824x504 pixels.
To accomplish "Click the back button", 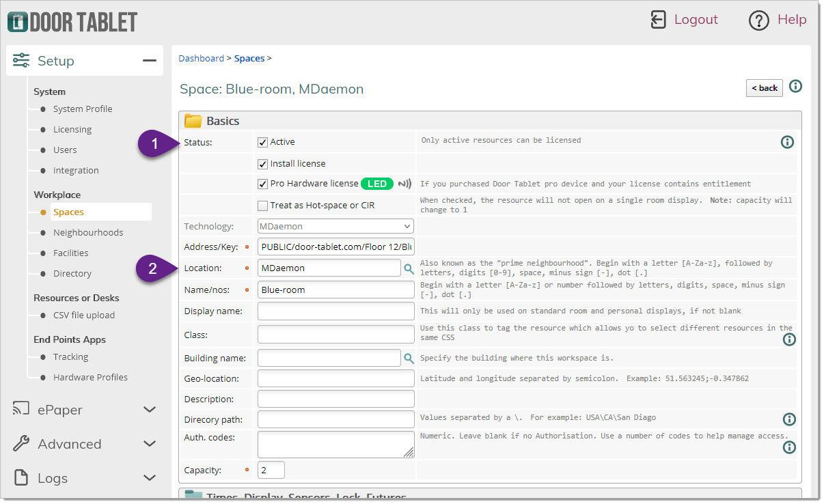I will (765, 88).
